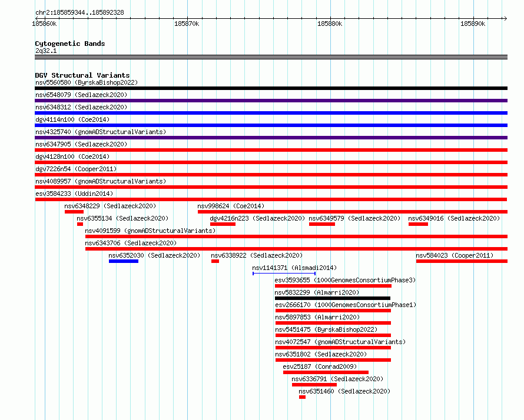Click the blue nsv6348312 variant bar
524x420 pixels.
point(271,113)
